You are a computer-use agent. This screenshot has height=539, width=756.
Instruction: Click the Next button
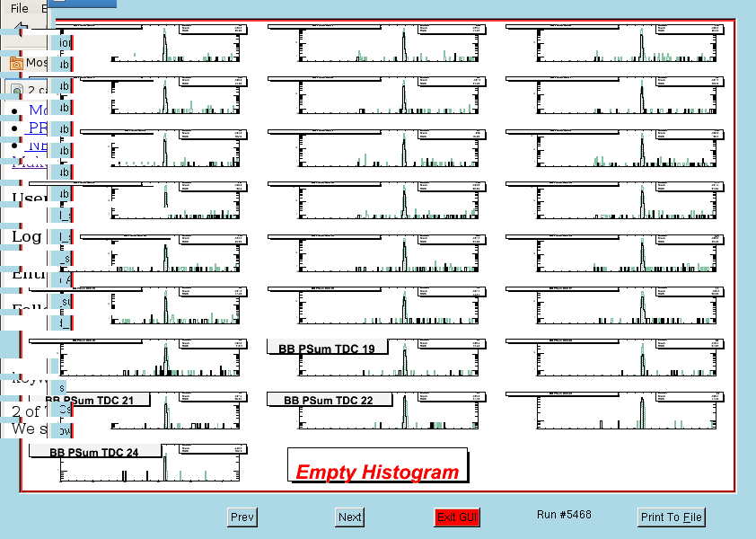349,517
